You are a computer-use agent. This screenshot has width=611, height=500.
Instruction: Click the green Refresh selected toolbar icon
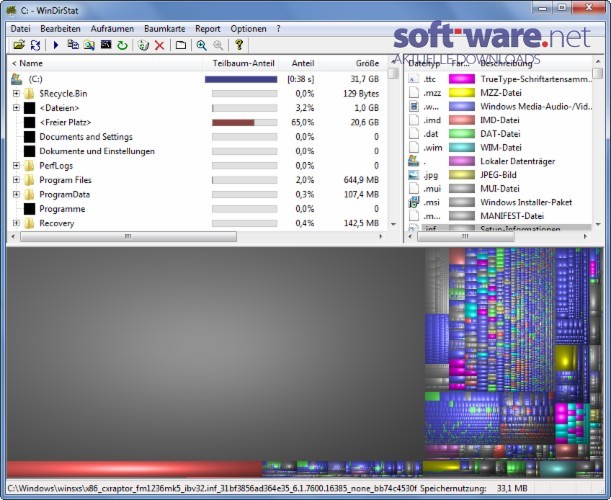point(122,45)
